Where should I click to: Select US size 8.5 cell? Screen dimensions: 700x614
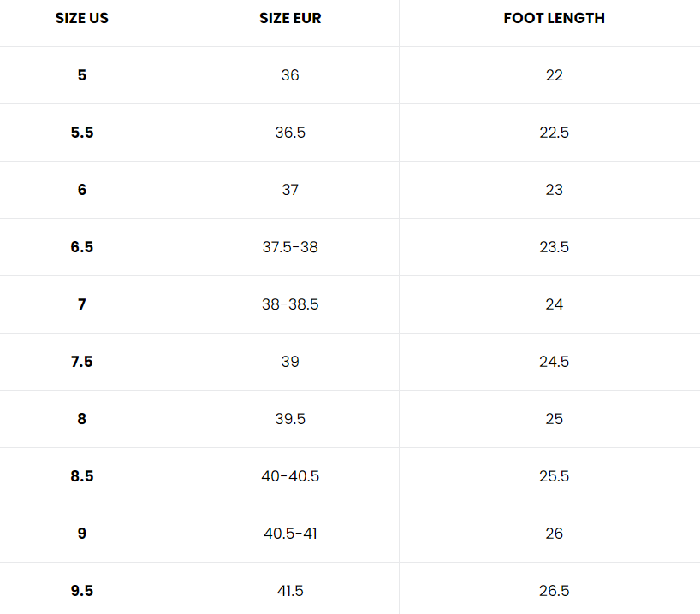82,476
